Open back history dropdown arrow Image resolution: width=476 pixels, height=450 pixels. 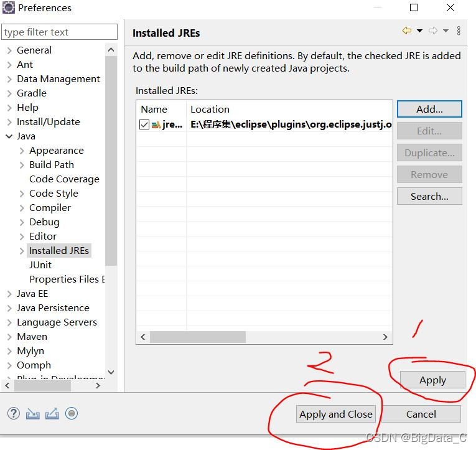(419, 30)
